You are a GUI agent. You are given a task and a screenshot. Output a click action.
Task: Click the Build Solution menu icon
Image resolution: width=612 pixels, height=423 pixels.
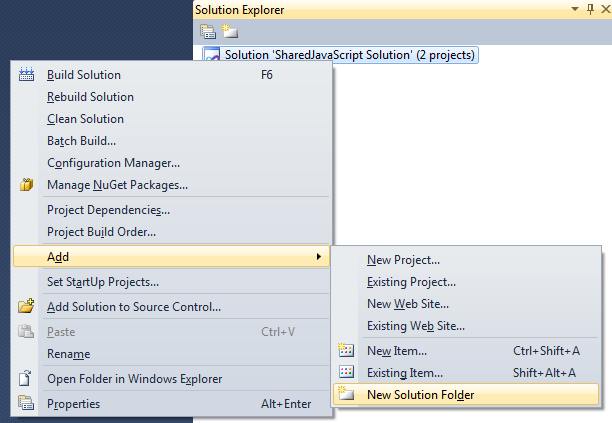pyautogui.click(x=27, y=75)
